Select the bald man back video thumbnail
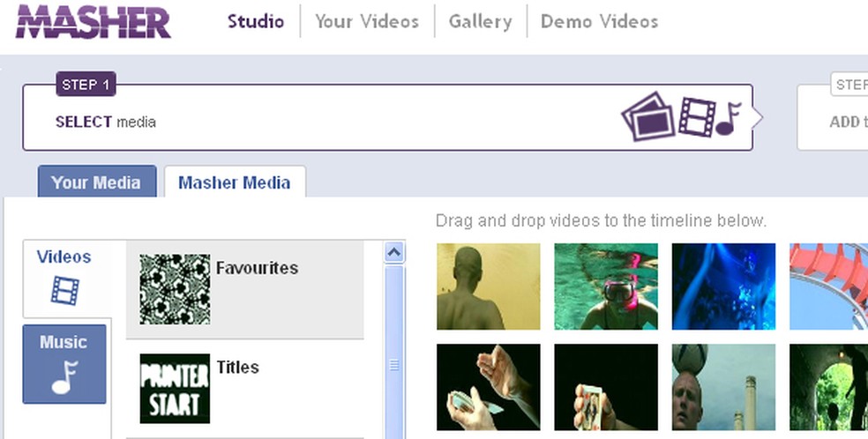Screen dimensions: 868x439 (x=489, y=286)
